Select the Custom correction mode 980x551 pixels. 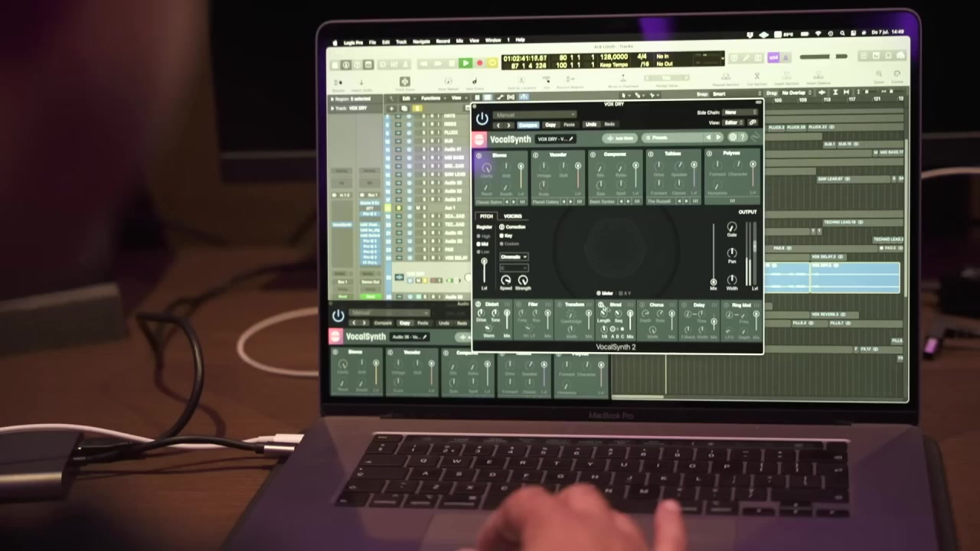click(509, 244)
